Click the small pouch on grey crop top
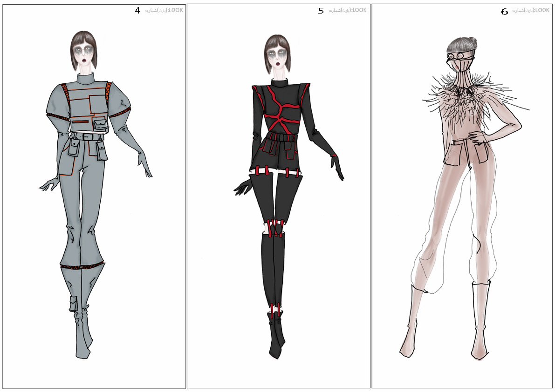 coord(100,126)
